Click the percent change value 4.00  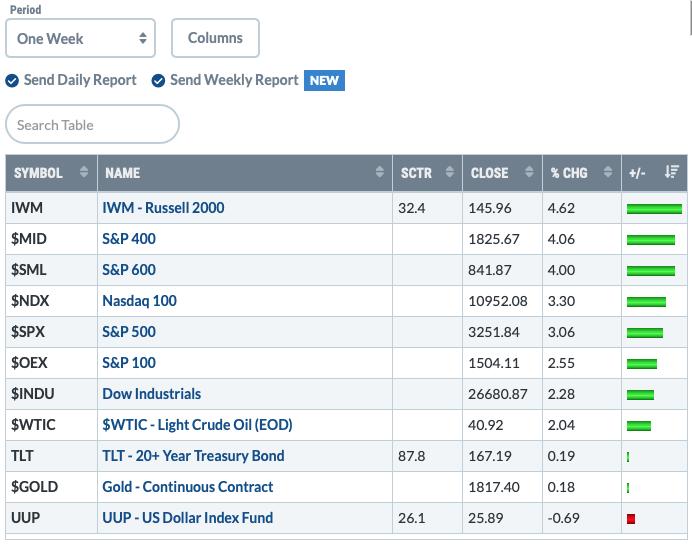[x=561, y=270]
